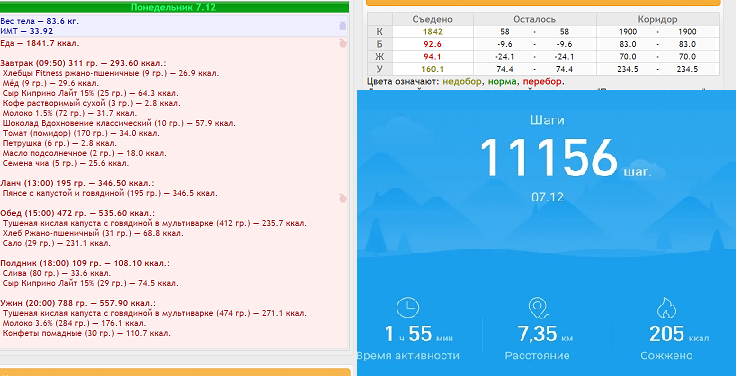736x376 pixels.
Task: Tap the 7,35 км distance value
Action: point(545,334)
